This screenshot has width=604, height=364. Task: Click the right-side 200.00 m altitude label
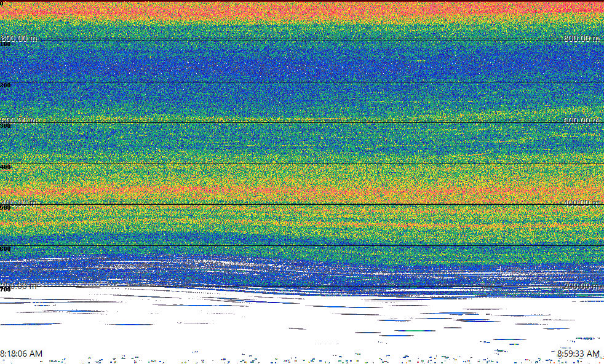(x=582, y=286)
